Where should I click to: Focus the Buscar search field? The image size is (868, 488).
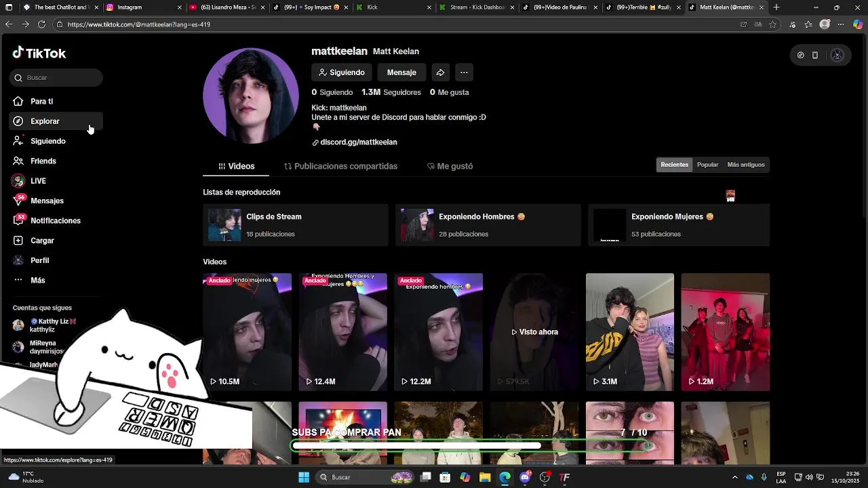coord(56,77)
